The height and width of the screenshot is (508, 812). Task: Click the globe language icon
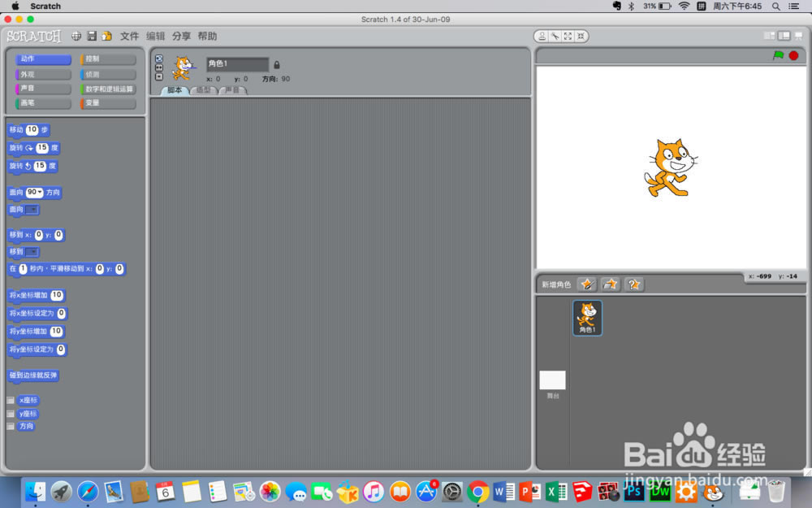(76, 36)
